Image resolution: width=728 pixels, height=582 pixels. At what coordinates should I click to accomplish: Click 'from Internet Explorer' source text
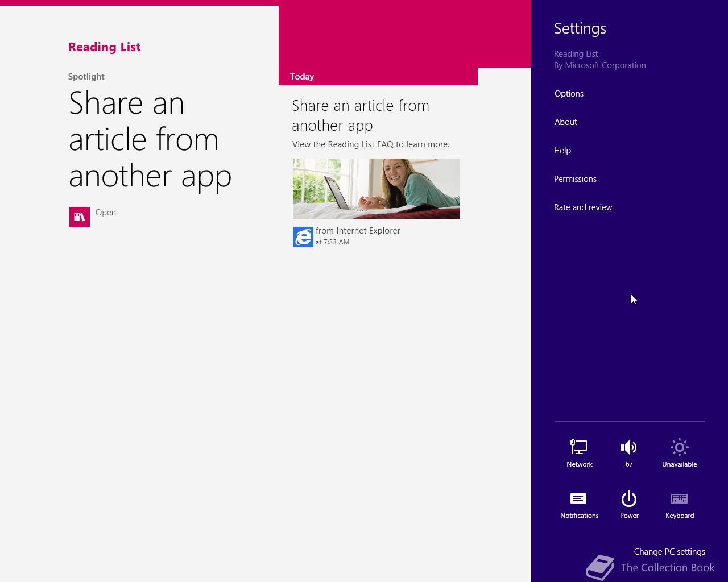coord(358,231)
